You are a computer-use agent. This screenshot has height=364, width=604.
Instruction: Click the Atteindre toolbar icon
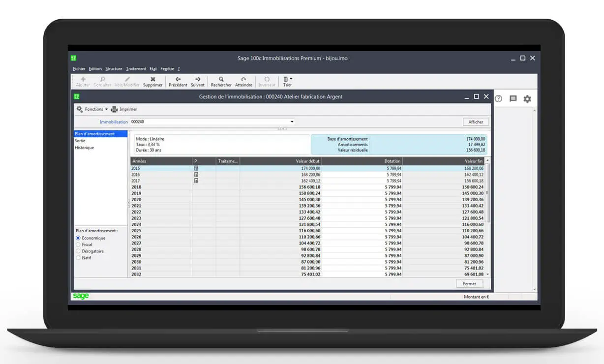tap(243, 79)
